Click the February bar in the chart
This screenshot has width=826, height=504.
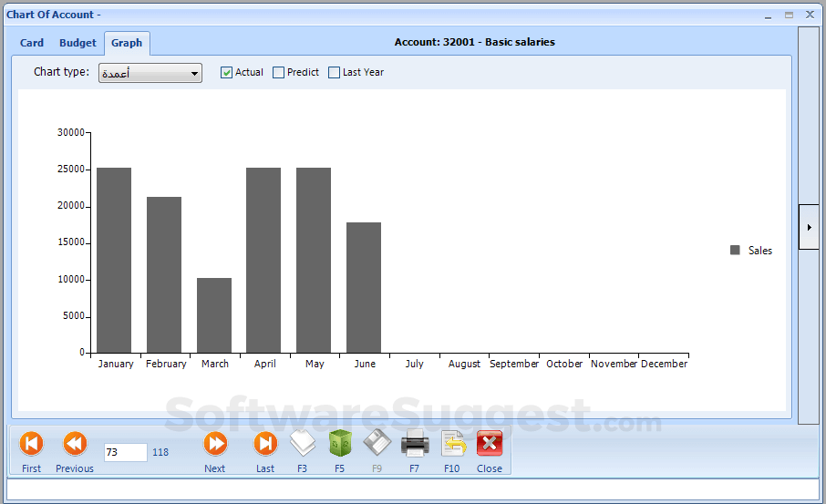[x=164, y=275]
